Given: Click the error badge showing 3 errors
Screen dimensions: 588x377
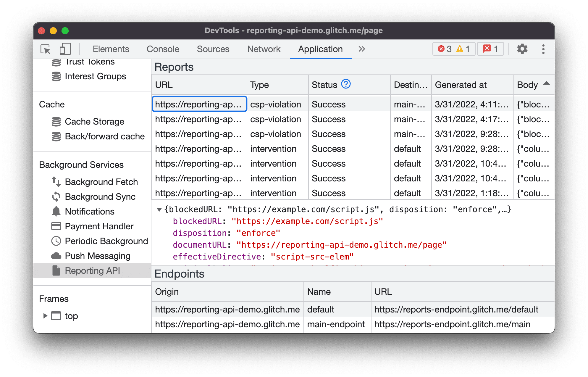Looking at the screenshot, I should point(445,49).
